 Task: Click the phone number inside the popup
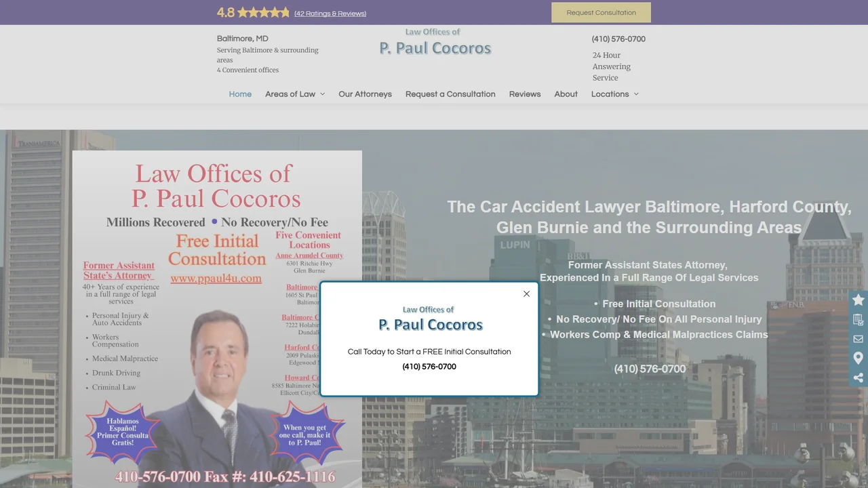[429, 367]
